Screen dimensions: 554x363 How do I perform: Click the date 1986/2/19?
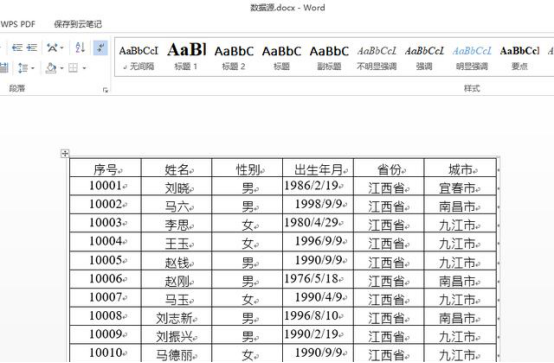pyautogui.click(x=311, y=186)
